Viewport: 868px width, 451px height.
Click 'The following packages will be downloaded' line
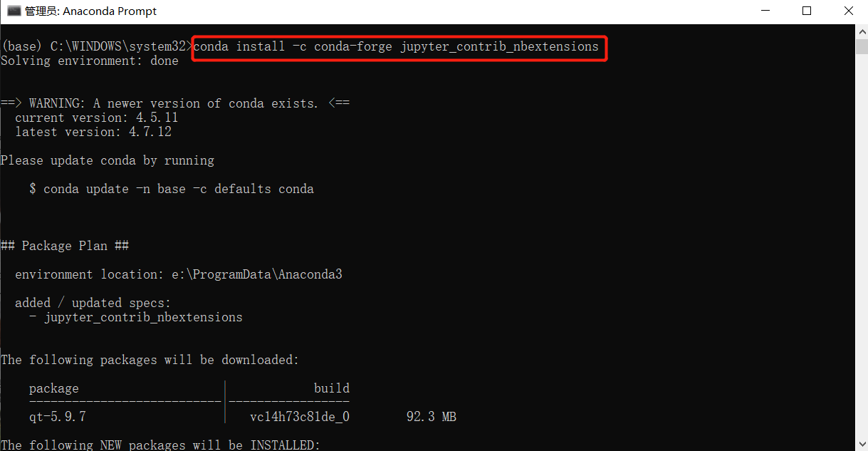[150, 360]
